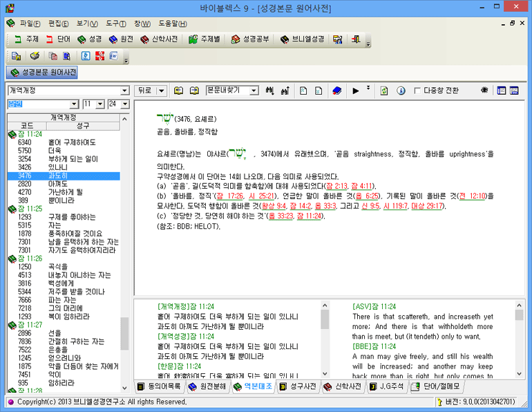This screenshot has height=412, width=532.
Task: Click the refresh document icon
Action: (383, 91)
